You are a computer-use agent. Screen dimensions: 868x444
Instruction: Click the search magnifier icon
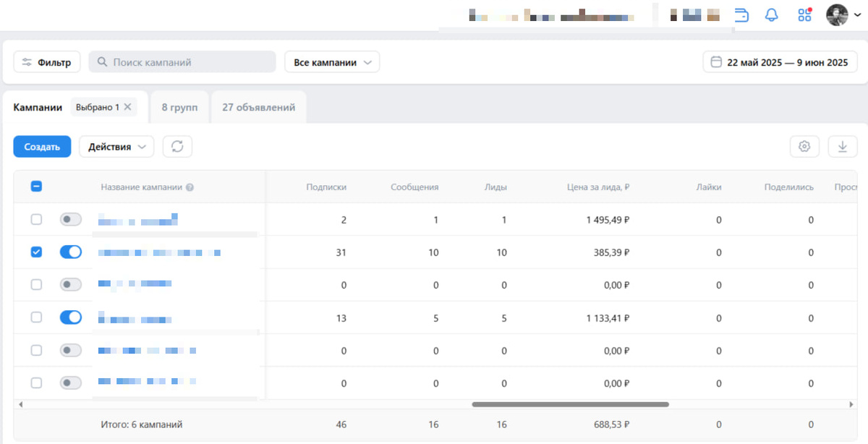point(102,62)
